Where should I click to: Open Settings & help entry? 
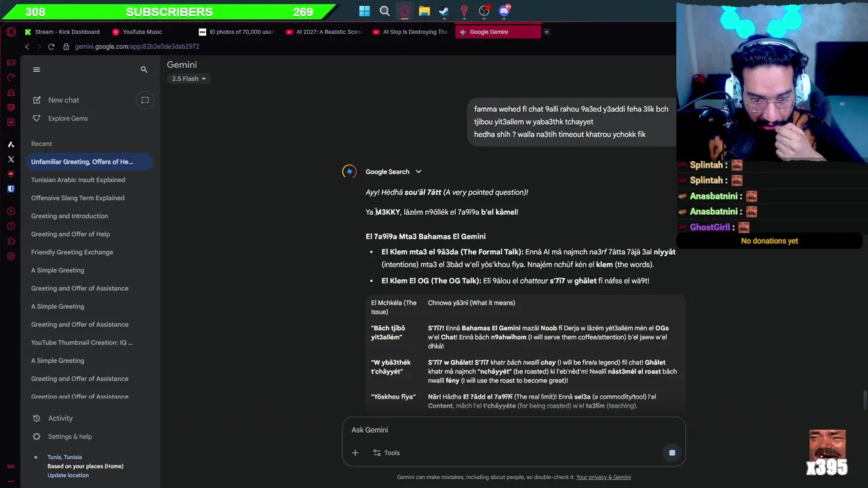click(x=70, y=436)
